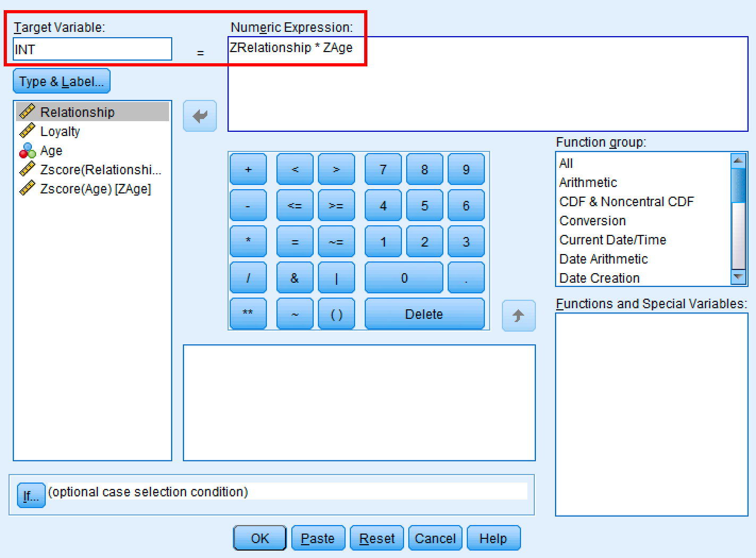Select the scale icon beside Zscore(Relationshi...

[x=28, y=170]
